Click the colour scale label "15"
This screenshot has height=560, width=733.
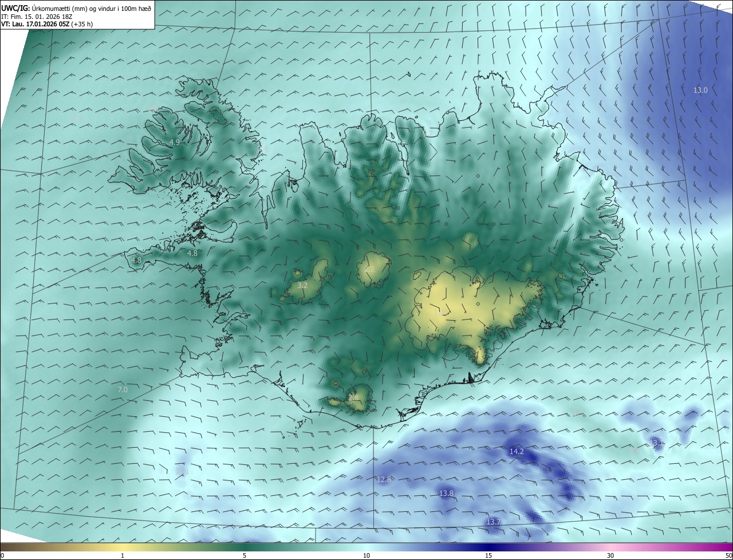pyautogui.click(x=488, y=555)
